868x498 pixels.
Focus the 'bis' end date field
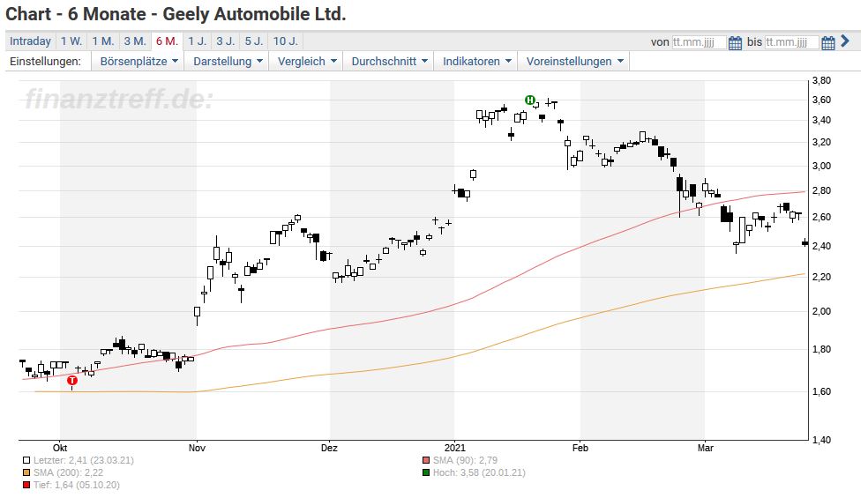[791, 42]
